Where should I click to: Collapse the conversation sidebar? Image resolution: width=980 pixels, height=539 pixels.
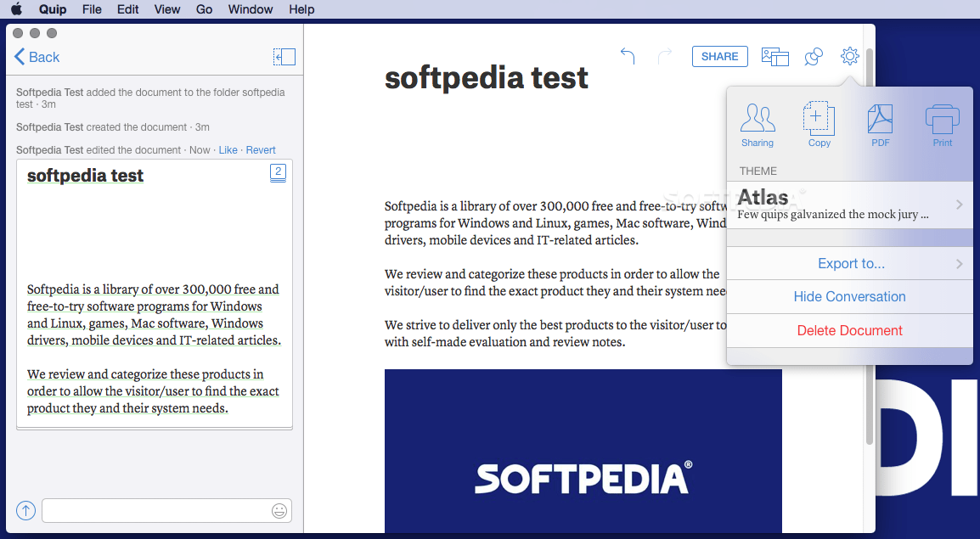pos(284,57)
